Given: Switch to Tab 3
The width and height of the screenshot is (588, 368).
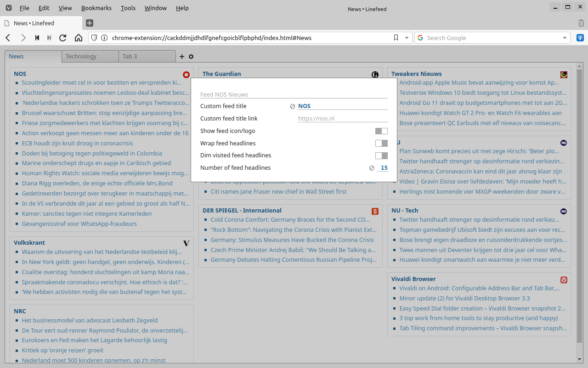Looking at the screenshot, I should tap(147, 57).
